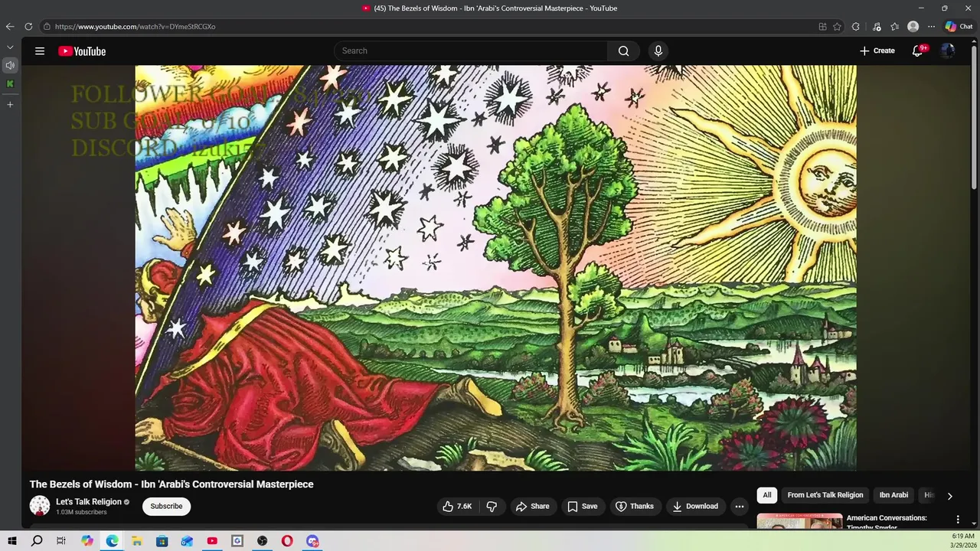Viewport: 980px width, 551px height.
Task: Show next filter chips arrow
Action: [x=949, y=496]
